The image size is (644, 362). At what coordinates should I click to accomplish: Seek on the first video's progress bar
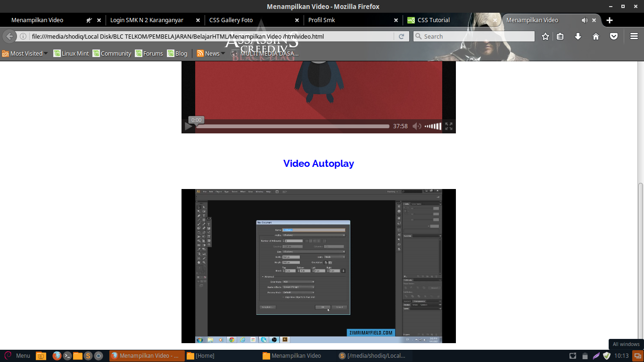(293, 126)
